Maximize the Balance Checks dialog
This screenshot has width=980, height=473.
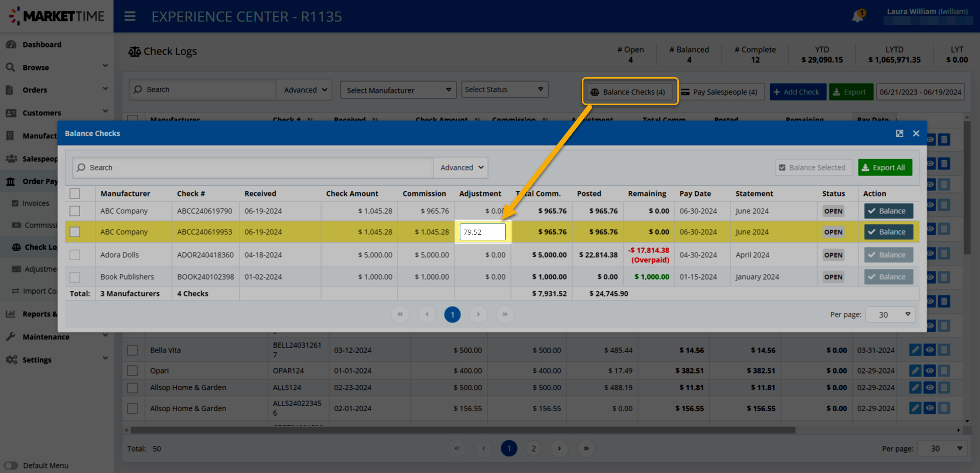tap(899, 133)
